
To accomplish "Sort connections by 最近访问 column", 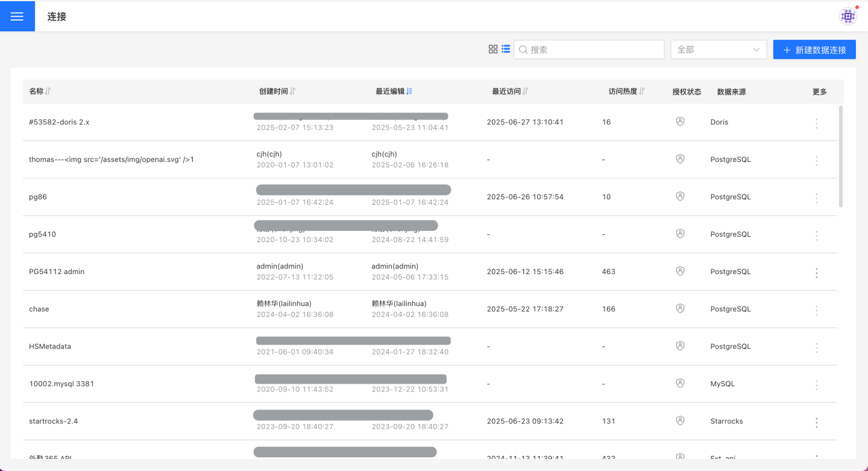I will coord(526,92).
